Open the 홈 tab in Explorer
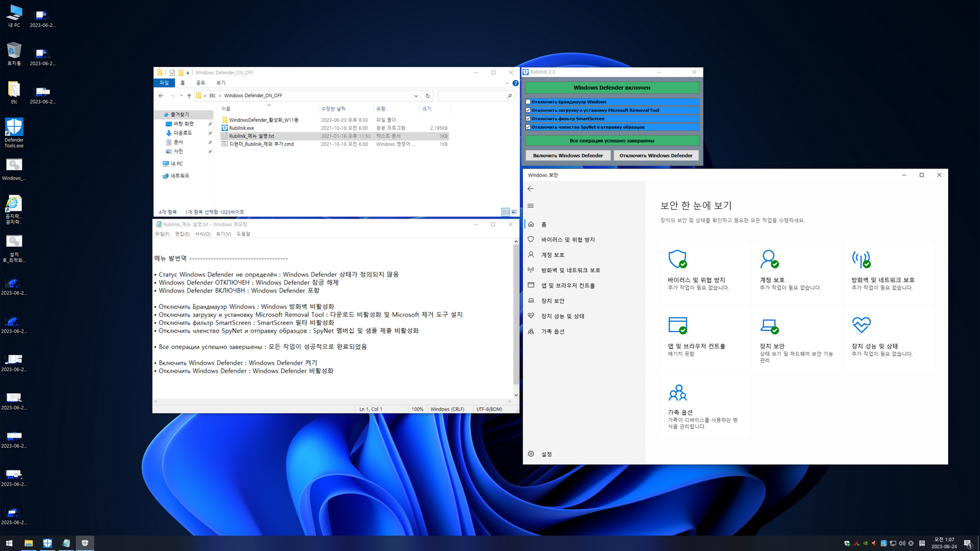This screenshot has width=980, height=551. [183, 83]
